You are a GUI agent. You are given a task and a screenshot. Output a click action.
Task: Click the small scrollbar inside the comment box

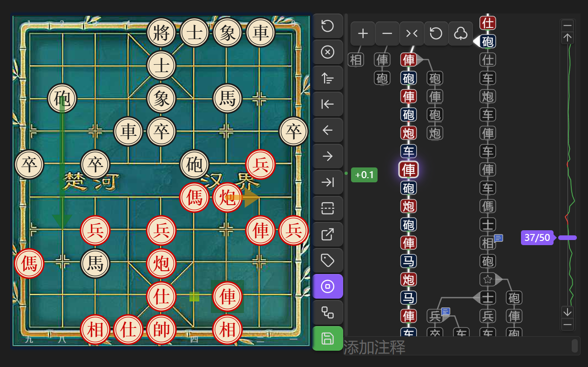575,346
